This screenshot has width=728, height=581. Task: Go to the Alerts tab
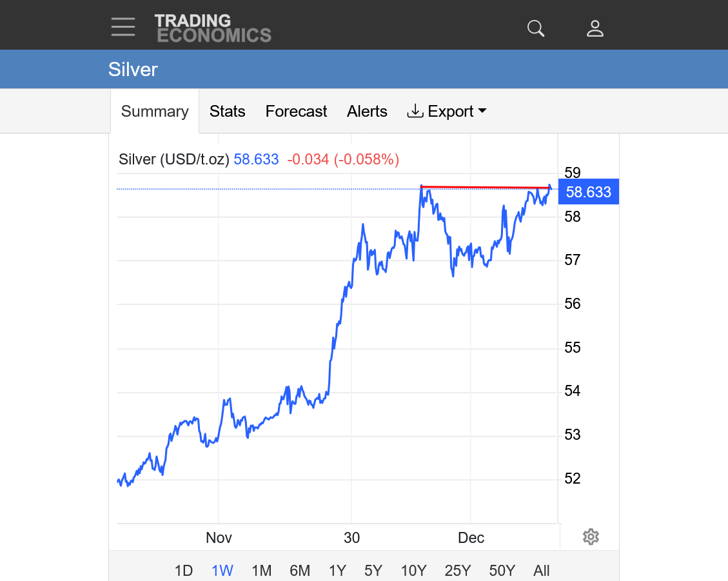367,112
